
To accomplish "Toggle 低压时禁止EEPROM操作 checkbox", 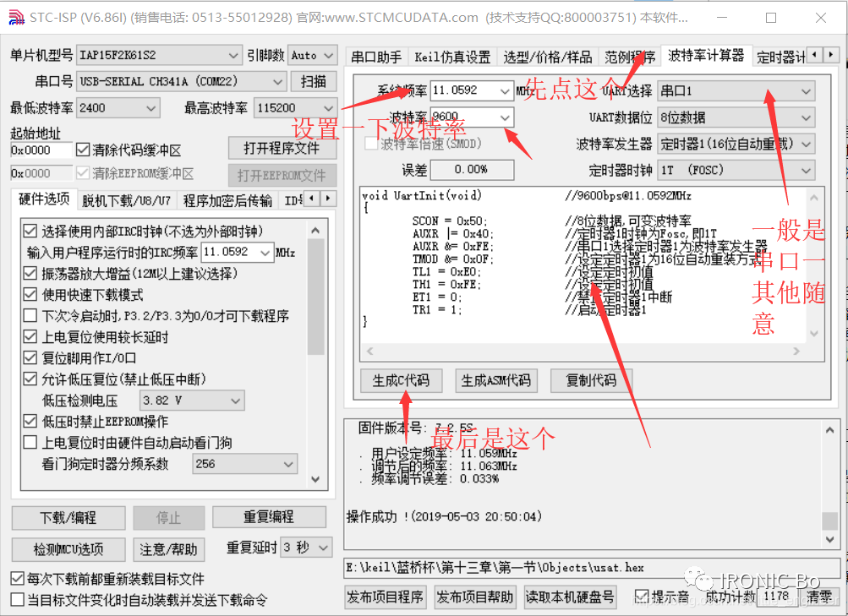I will tap(30, 422).
